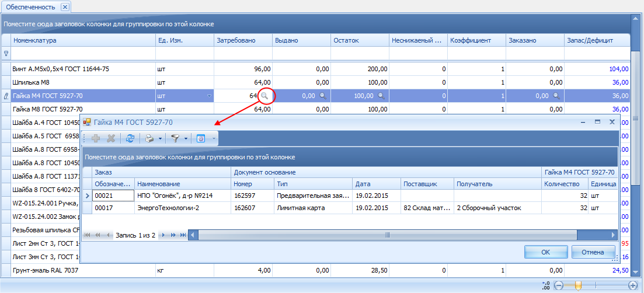Minimize the Гайка М4 dialog window
Screen dimensions: 644x293
tap(583, 122)
